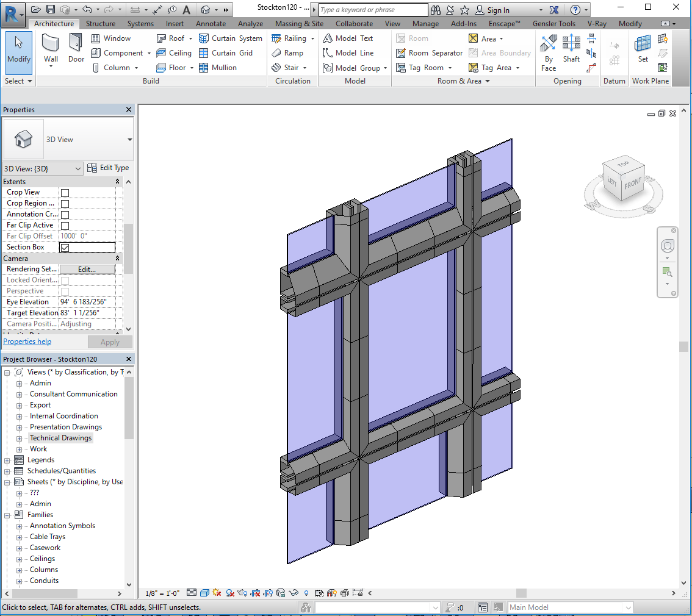Click the keyword search input field

click(x=373, y=10)
